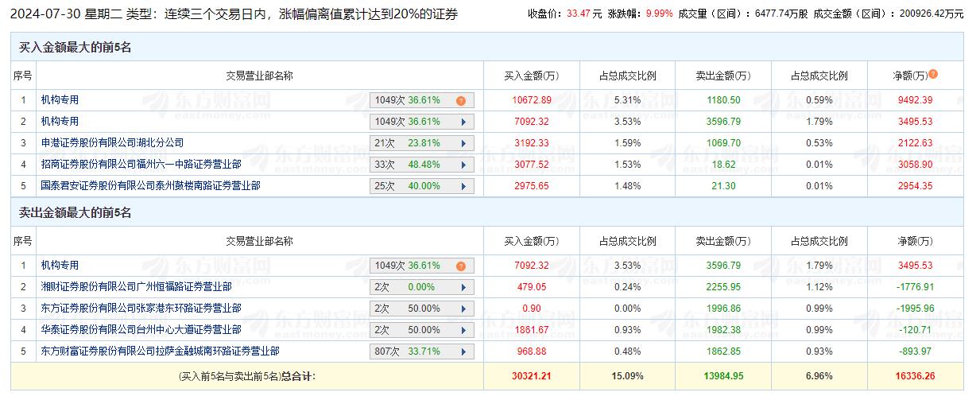Click the 买入金额最大的前5名 section header
Image resolution: width=980 pixels, height=400 pixels.
[x=76, y=48]
